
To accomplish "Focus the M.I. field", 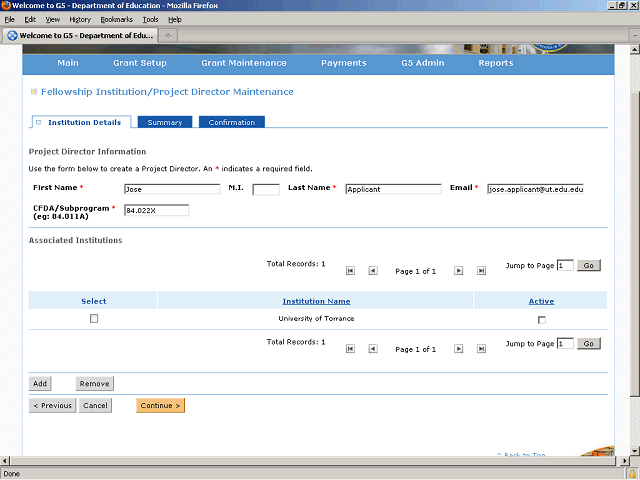I will point(266,189).
